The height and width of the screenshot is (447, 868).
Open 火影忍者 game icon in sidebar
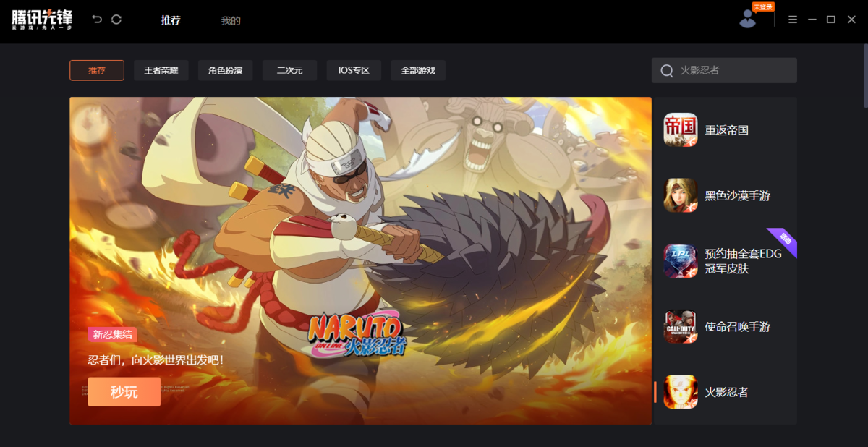[x=681, y=392]
